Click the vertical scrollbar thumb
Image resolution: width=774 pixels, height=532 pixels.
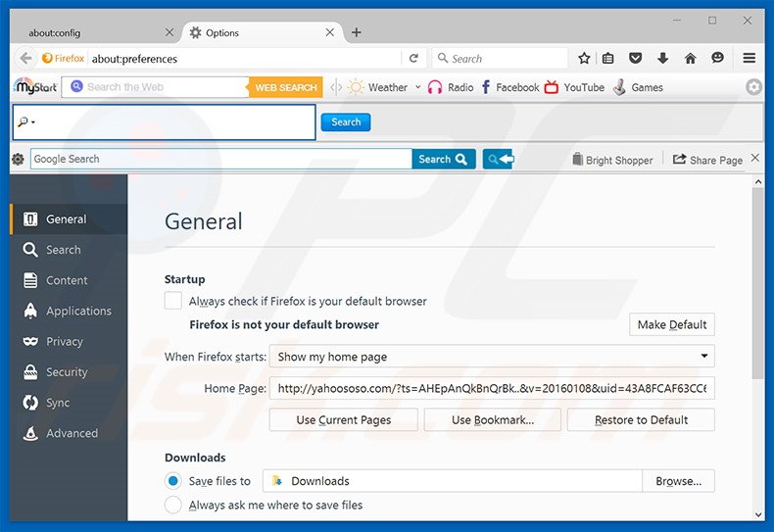pyautogui.click(x=758, y=284)
